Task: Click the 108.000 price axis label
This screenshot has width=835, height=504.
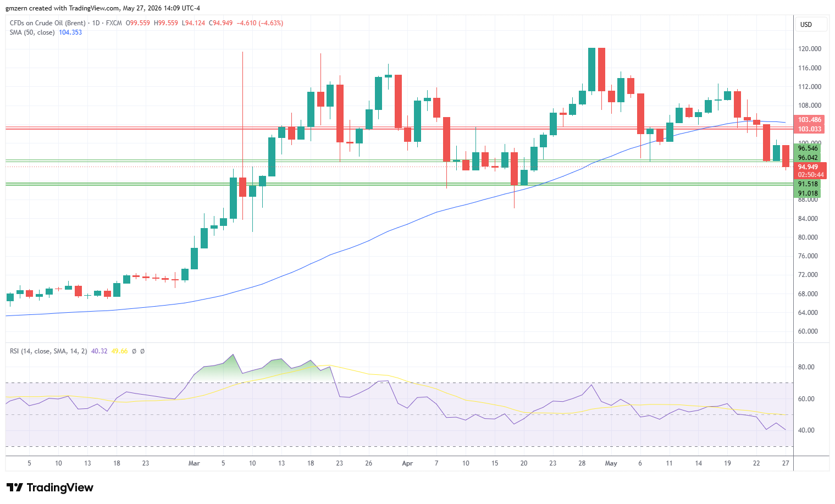Action: coord(810,106)
